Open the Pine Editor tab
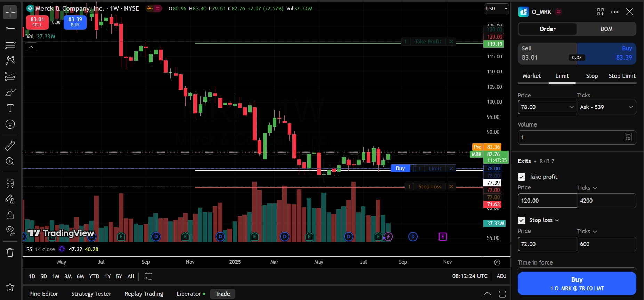 pos(43,294)
